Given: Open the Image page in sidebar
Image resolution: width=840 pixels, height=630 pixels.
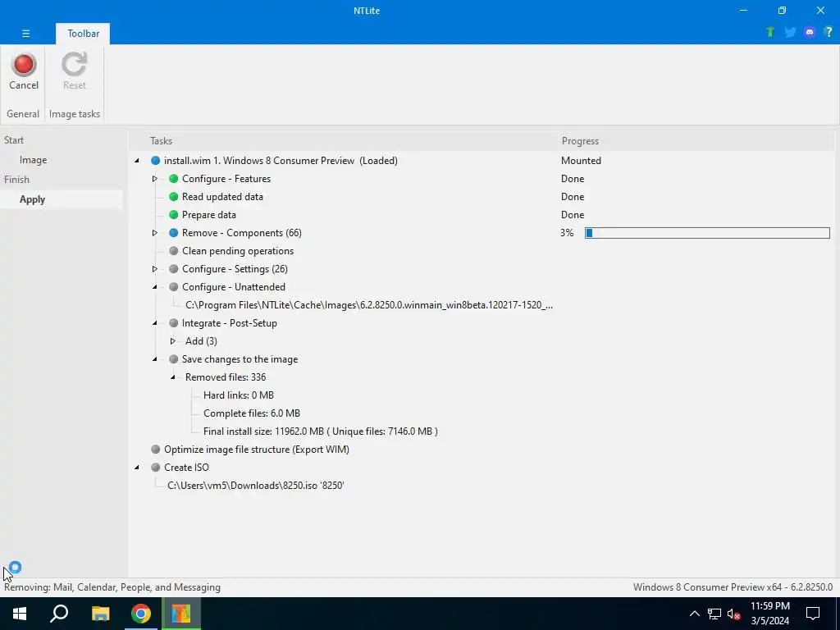Looking at the screenshot, I should (x=33, y=160).
